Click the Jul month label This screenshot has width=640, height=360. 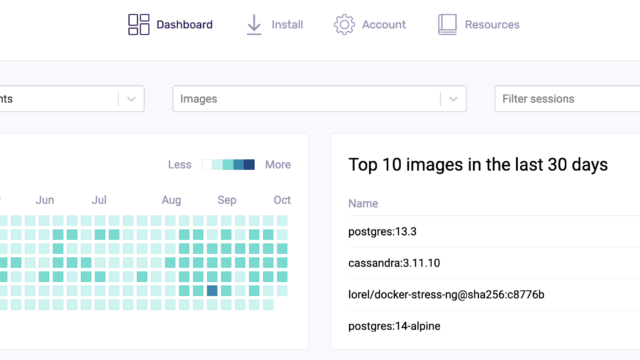99,200
